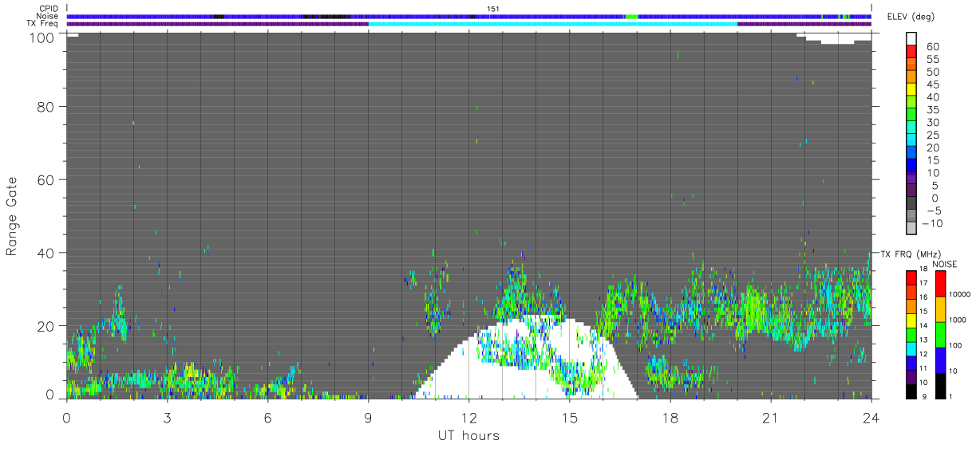Click NOISE legend label "10000"
The width and height of the screenshot is (980, 452).
point(960,294)
